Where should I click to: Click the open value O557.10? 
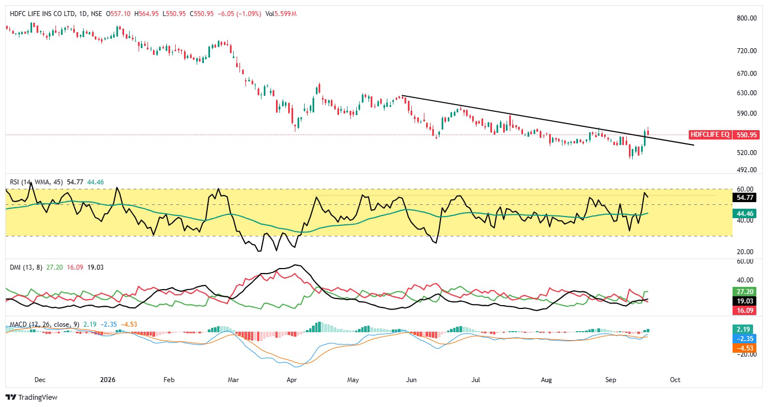[120, 14]
